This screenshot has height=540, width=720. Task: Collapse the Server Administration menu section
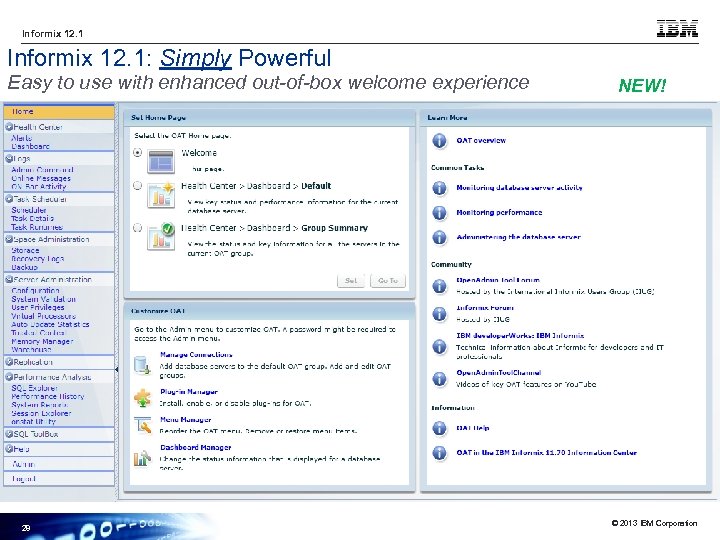[x=9, y=279]
